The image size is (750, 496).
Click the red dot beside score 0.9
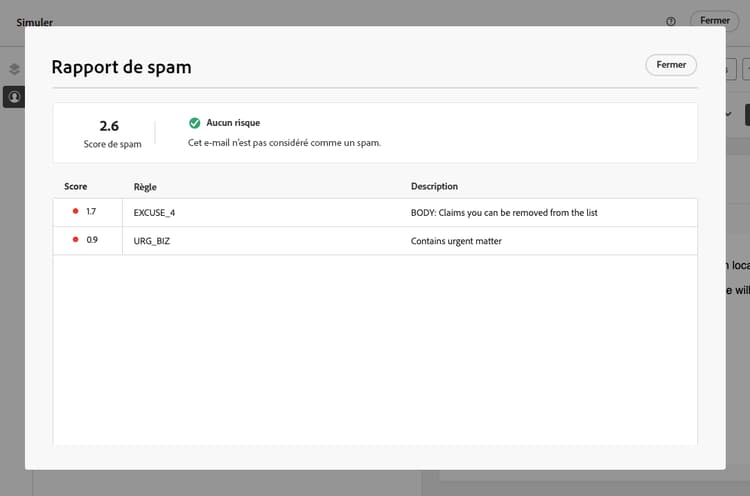75,239
